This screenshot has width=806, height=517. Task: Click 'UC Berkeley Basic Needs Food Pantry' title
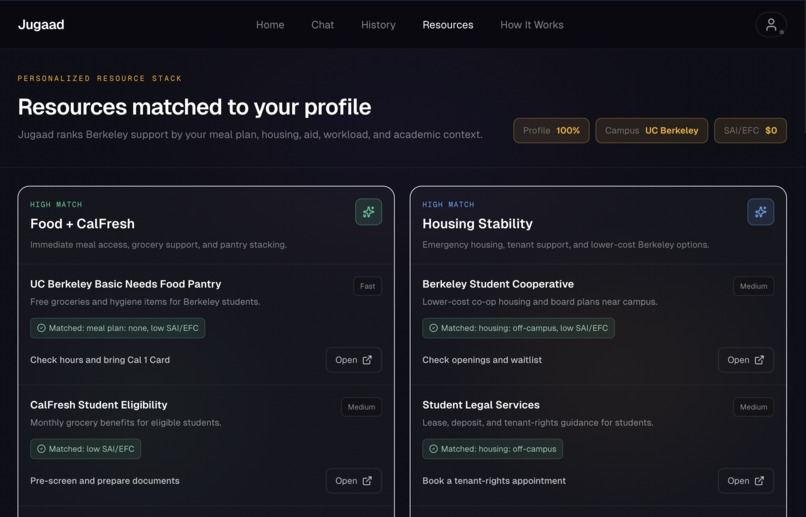pyautogui.click(x=125, y=284)
